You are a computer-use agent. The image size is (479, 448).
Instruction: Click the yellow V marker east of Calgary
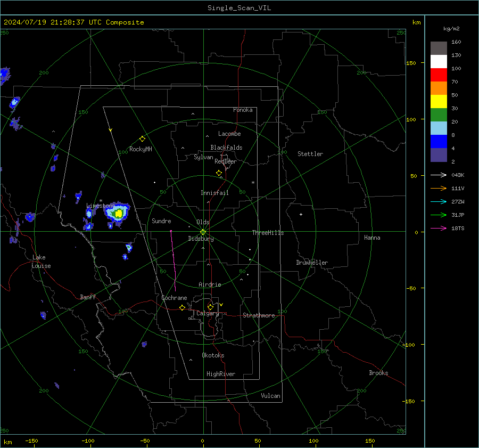pos(221,305)
